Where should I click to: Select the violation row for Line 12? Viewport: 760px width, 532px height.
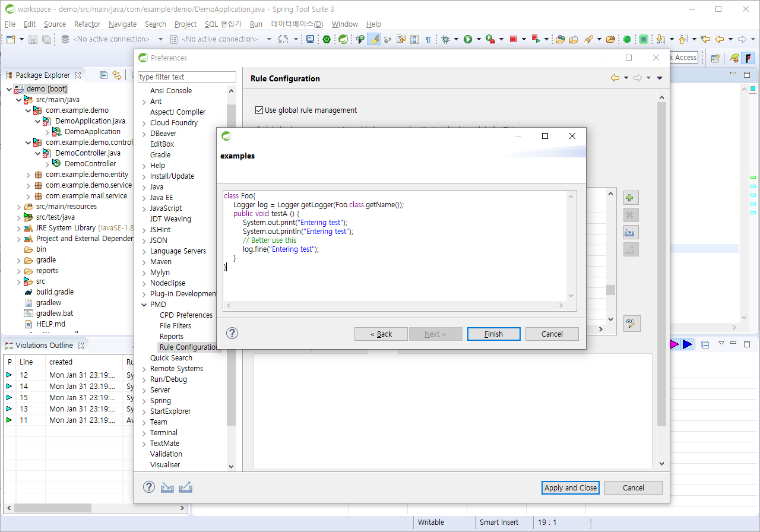click(69, 375)
